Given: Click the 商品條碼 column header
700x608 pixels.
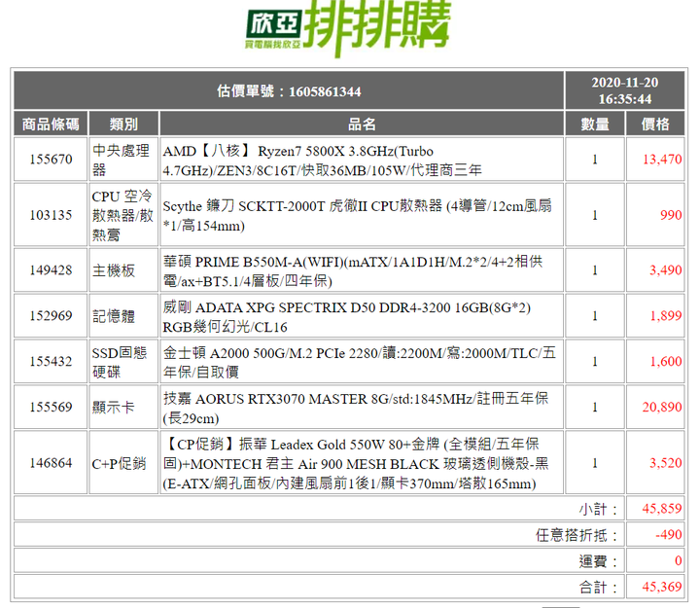Looking at the screenshot, I should pos(51,124).
